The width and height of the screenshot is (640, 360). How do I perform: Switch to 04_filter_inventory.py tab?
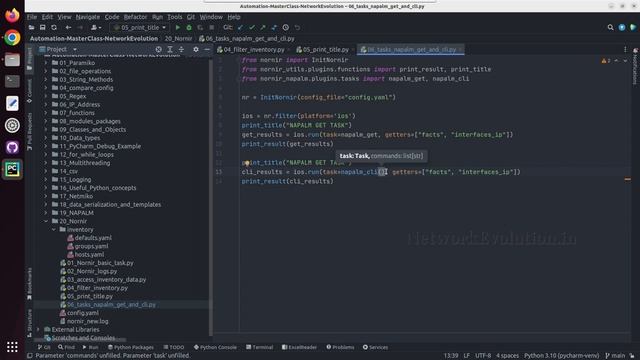[x=253, y=49]
